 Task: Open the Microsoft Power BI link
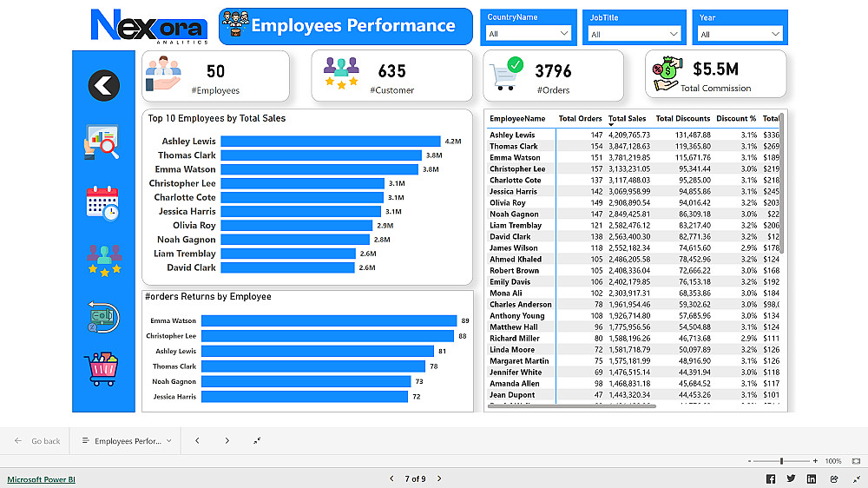[41, 479]
